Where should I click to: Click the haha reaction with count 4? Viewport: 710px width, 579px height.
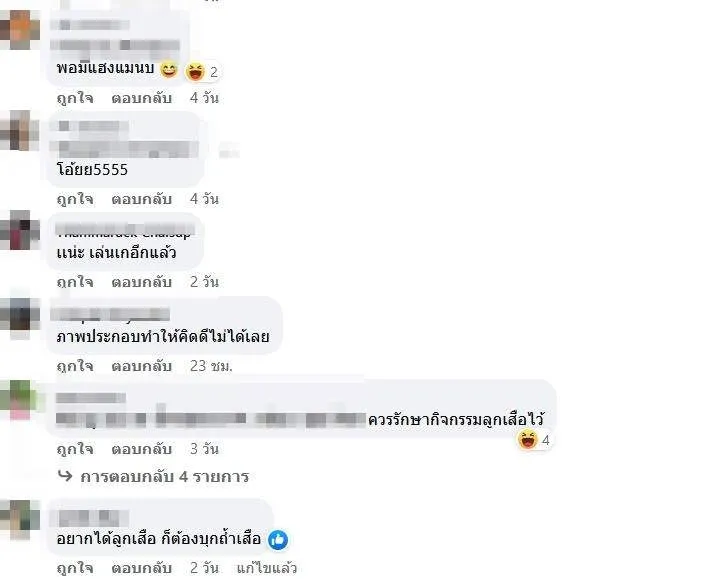(528, 440)
